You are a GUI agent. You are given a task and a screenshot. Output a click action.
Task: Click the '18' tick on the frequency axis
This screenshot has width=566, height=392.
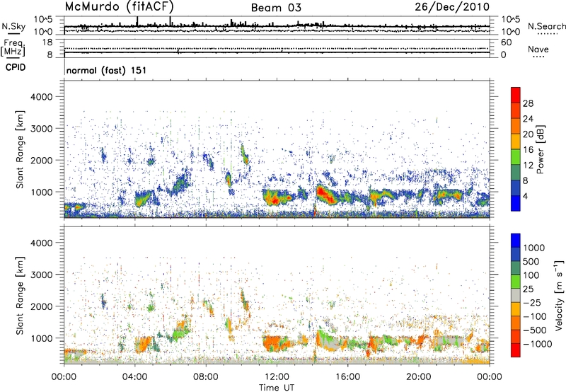pyautogui.click(x=47, y=42)
